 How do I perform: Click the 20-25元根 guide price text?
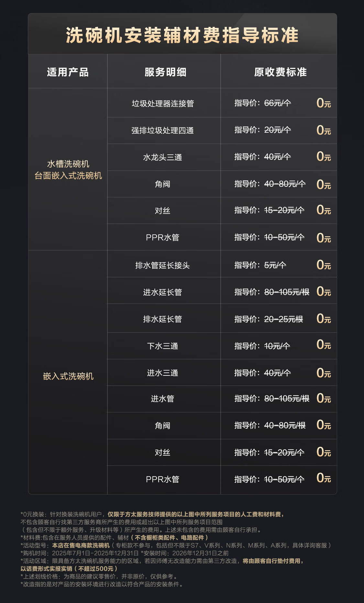tap(283, 319)
